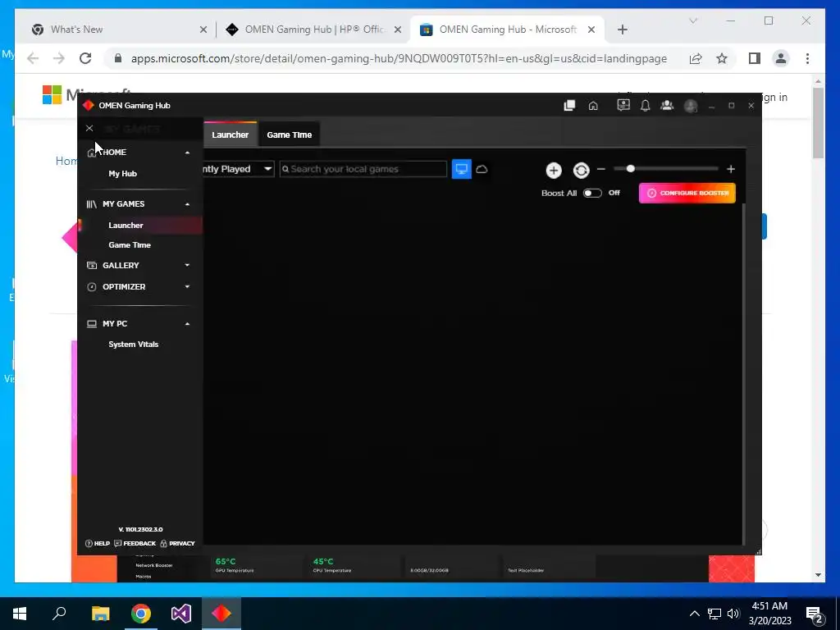The width and height of the screenshot is (840, 630).
Task: Expand the OPTIMIZER section arrow
Action: click(x=187, y=286)
